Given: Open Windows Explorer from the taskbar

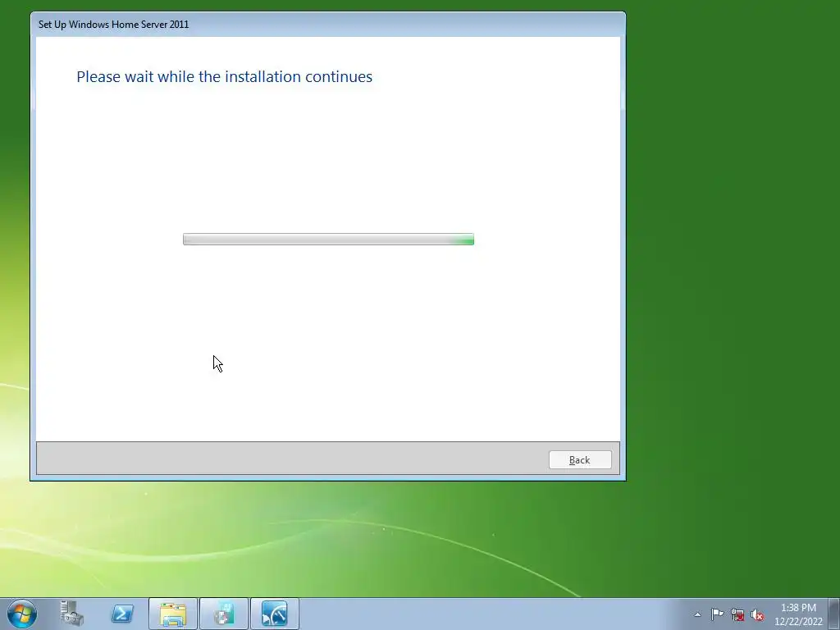Looking at the screenshot, I should coord(173,614).
